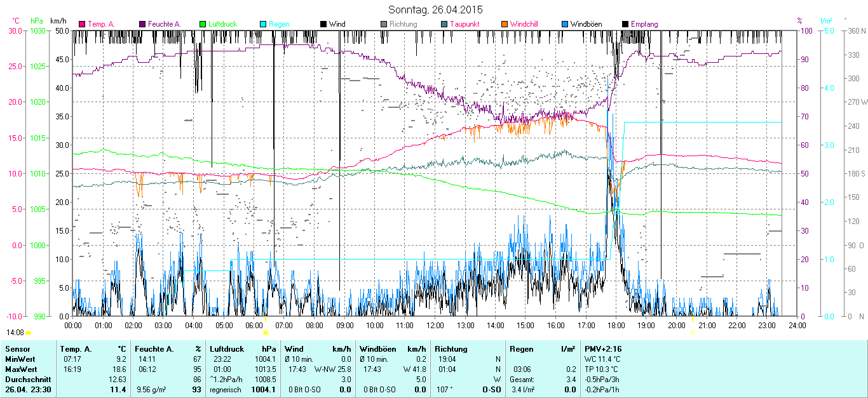Click the blue Windböen legend swatch
The image size is (868, 398).
[565, 24]
